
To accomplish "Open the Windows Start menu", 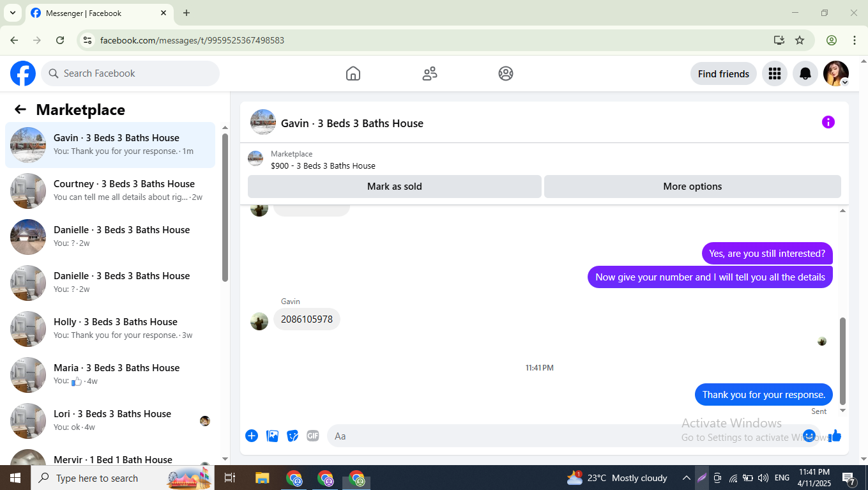I will 15,478.
